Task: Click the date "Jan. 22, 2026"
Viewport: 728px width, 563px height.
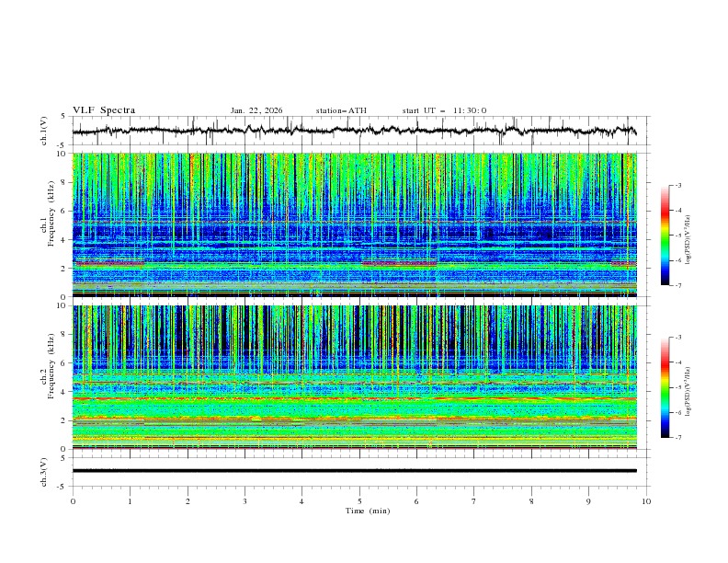Action: pos(256,110)
